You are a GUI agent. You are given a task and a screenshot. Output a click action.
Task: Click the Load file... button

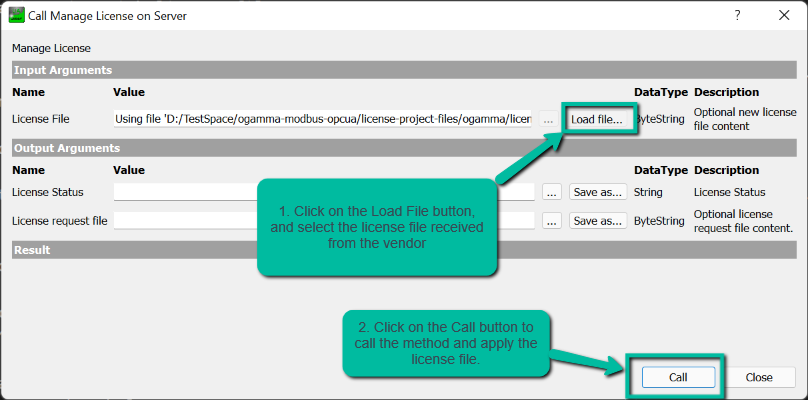(x=597, y=119)
